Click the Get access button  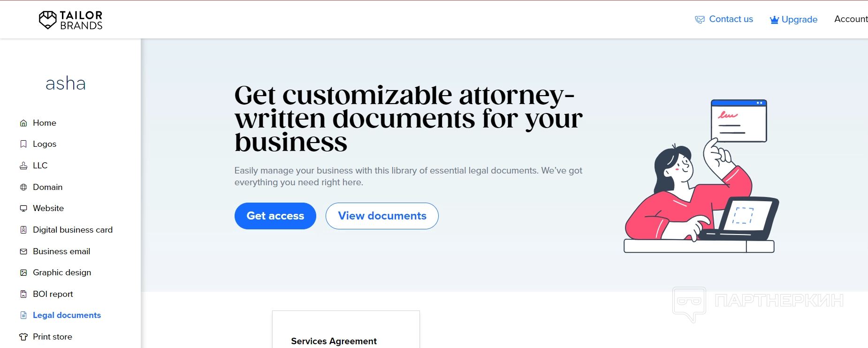(x=275, y=216)
